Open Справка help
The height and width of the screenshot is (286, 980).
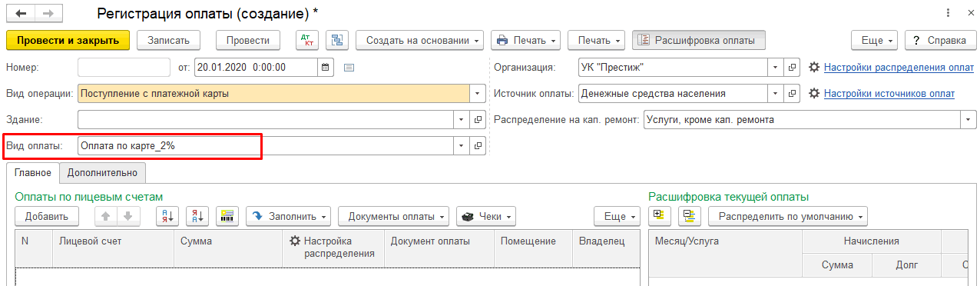tap(940, 40)
